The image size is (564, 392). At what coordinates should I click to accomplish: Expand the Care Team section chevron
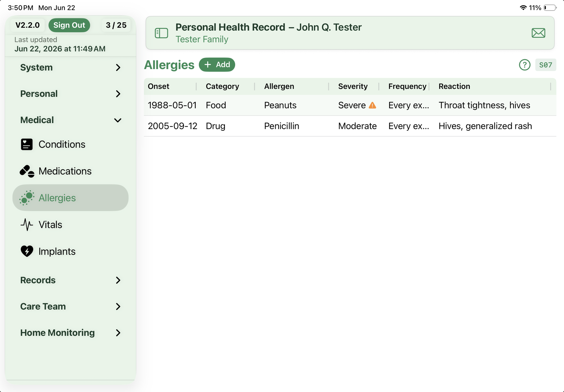click(118, 307)
